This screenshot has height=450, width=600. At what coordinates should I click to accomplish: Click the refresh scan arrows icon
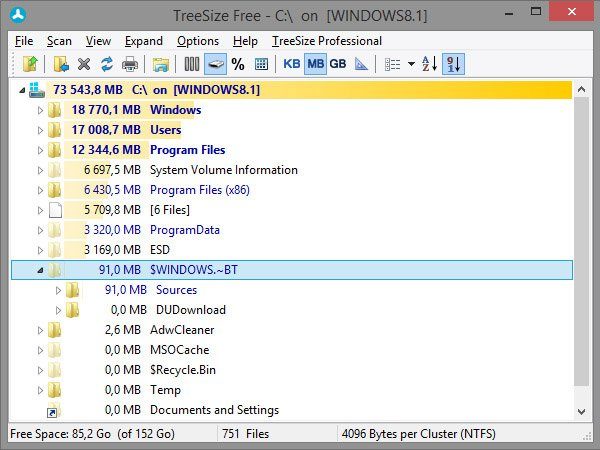107,64
